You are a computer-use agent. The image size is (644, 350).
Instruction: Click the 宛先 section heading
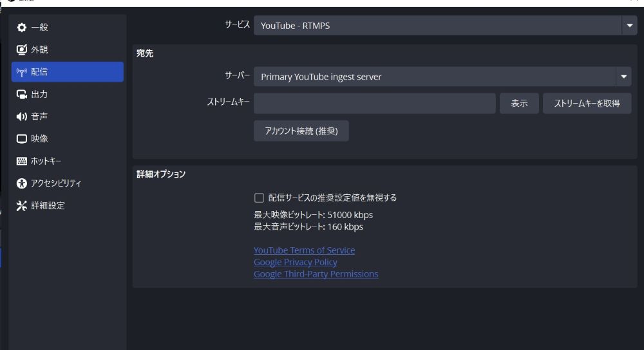tap(144, 53)
